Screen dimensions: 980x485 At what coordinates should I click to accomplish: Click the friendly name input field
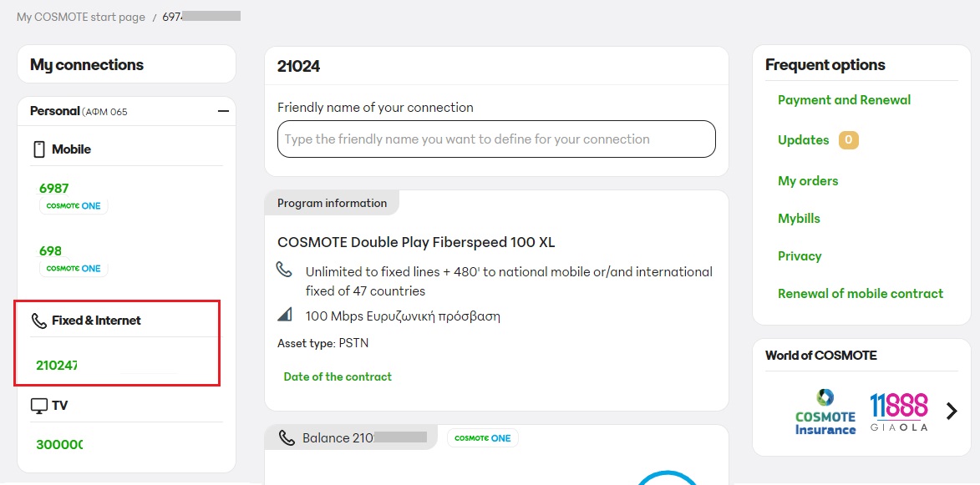[x=495, y=139]
